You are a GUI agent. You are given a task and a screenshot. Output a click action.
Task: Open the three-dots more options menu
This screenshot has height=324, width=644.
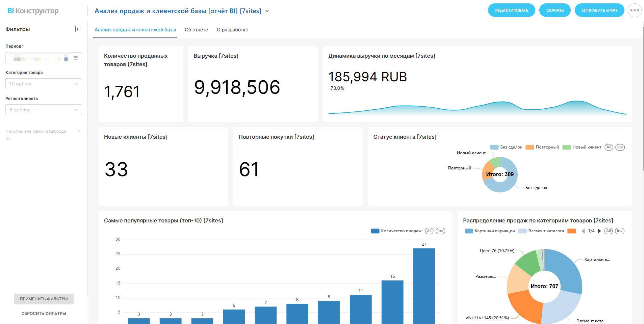click(634, 10)
